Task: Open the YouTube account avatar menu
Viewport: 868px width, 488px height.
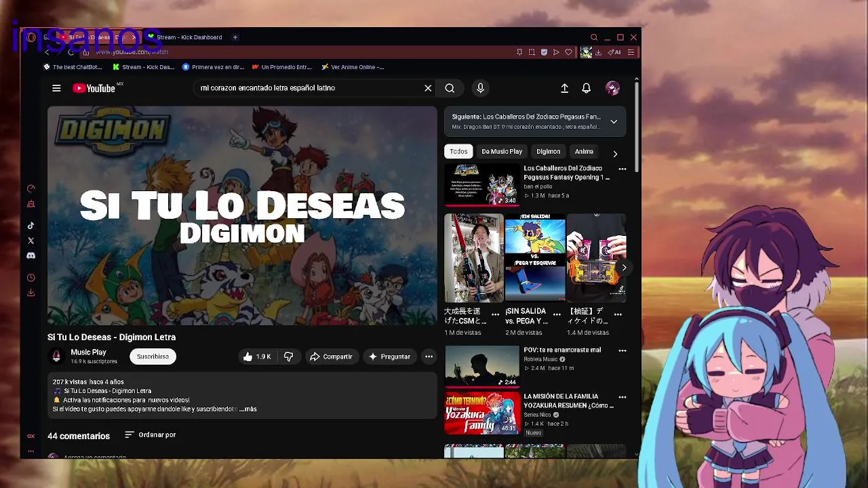Action: pyautogui.click(x=612, y=88)
